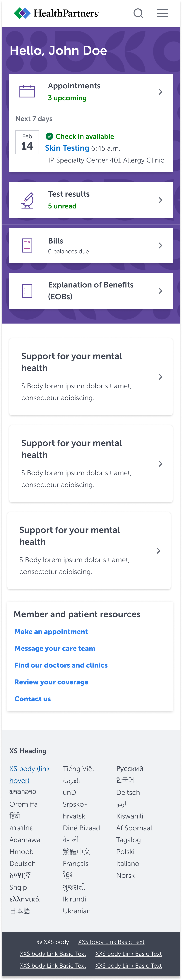Screen dimensions: 182x980
Task: Click the Feb 14 date tile
Action: click(27, 142)
